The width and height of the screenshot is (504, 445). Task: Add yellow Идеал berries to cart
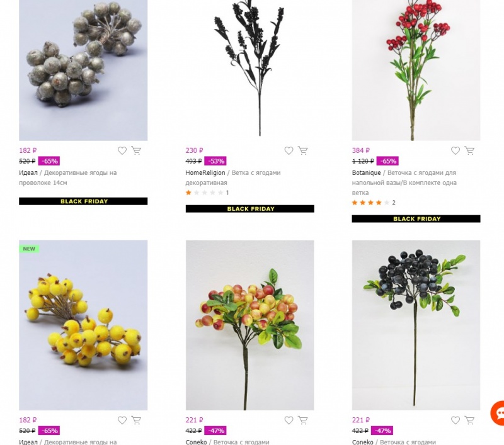tap(136, 420)
